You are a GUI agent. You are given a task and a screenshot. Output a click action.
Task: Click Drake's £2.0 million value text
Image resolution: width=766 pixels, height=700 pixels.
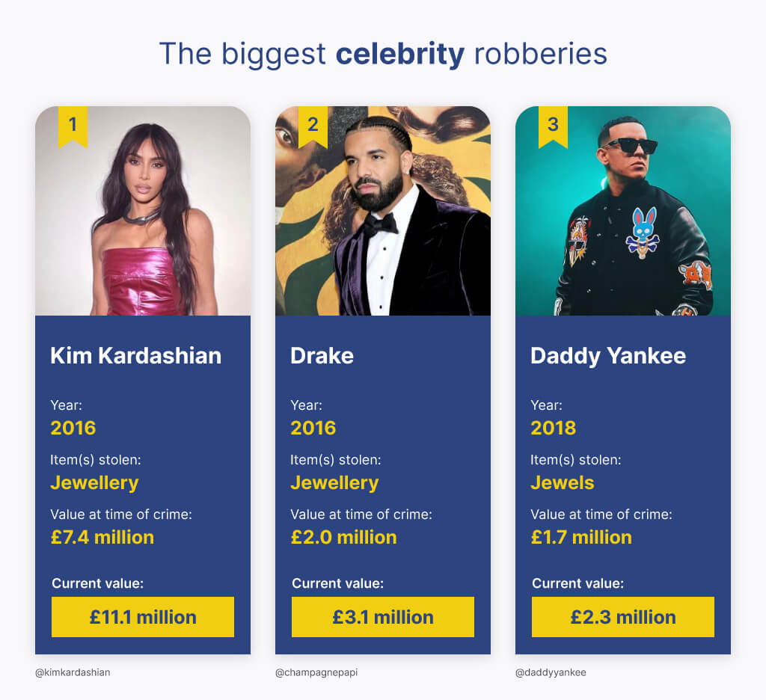(343, 537)
